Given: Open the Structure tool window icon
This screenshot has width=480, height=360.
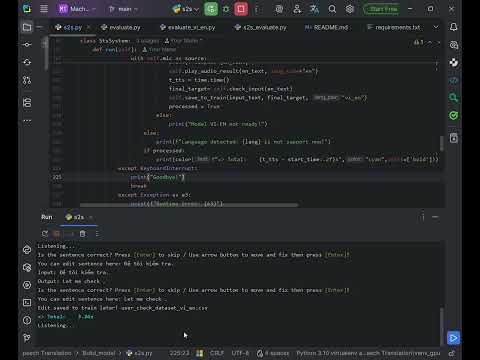Looking at the screenshot, I should tap(27, 103).
